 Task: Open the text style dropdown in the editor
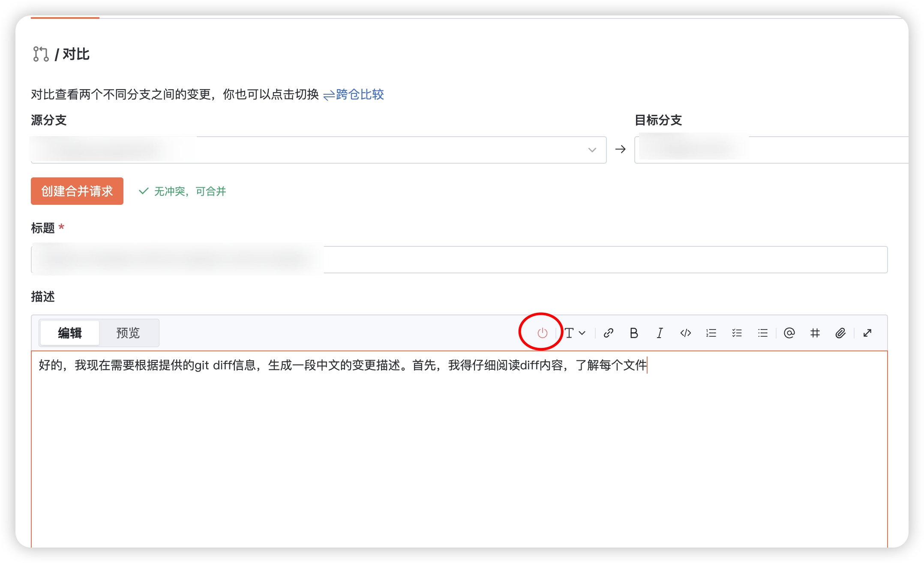pyautogui.click(x=574, y=333)
